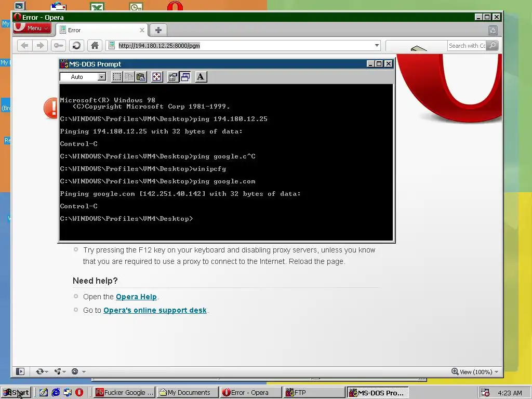Open the View (100%) zoom control

tap(475, 372)
